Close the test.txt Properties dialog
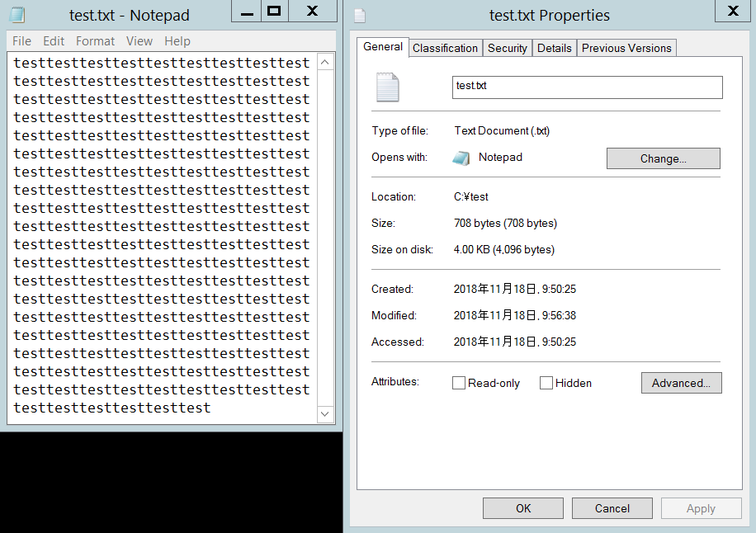 point(733,11)
